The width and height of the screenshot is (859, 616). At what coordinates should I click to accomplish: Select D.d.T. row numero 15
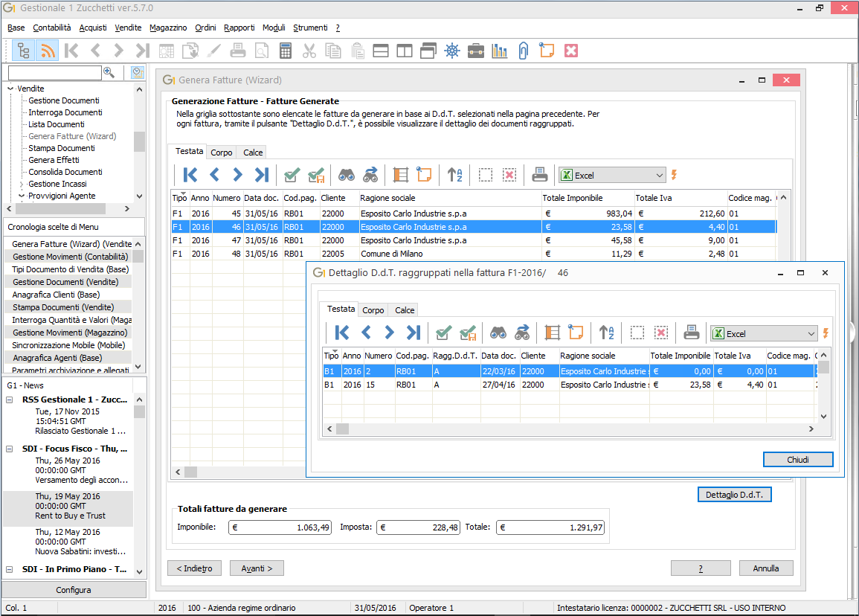point(570,385)
